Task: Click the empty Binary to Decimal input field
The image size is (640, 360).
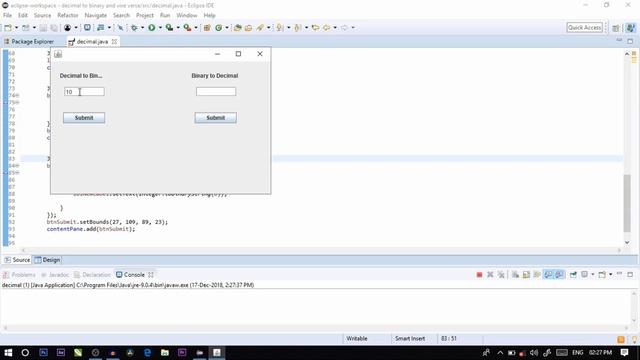Action: [216, 92]
